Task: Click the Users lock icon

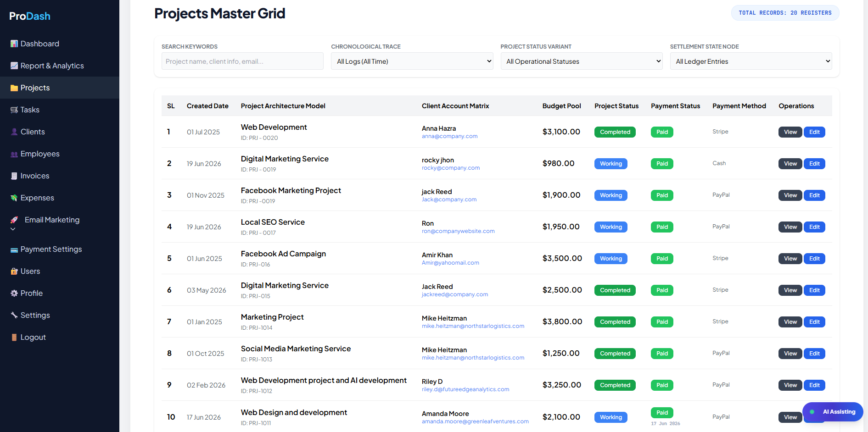Action: click(14, 271)
